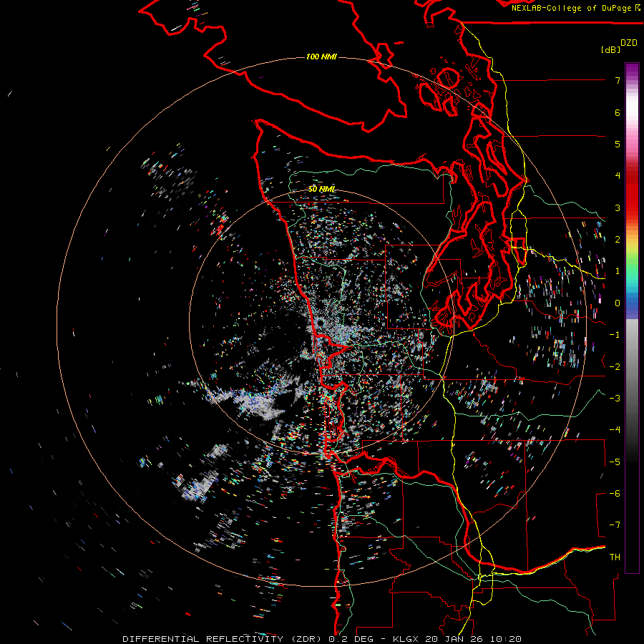Screen dimensions: 644x644
Task: Click the 0.2 DEG elevation text
Action: (x=351, y=639)
